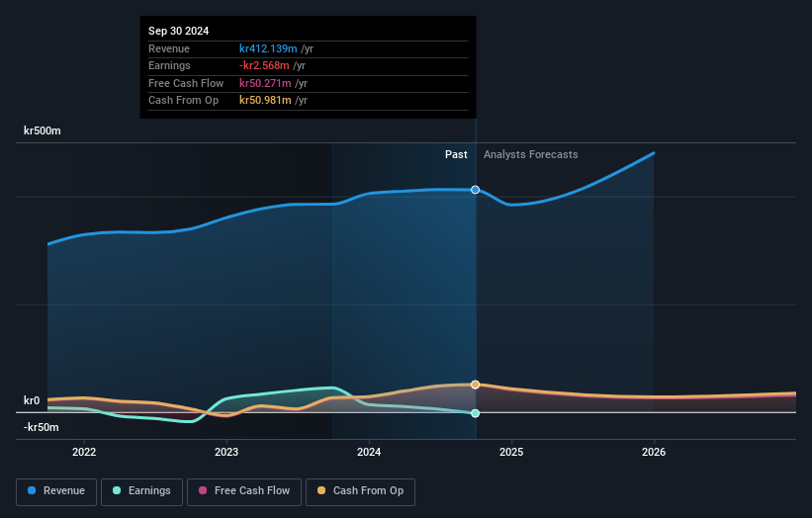Viewport: 812px width, 518px height.
Task: Click the kr412.139m revenue value
Action: point(268,48)
